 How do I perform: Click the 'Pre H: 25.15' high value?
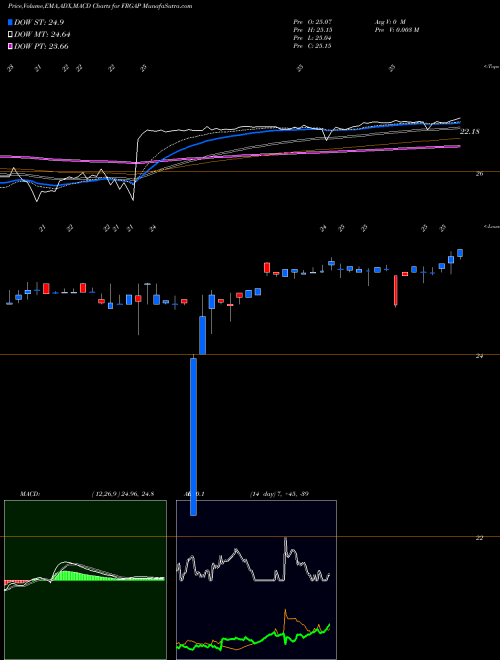313,30
